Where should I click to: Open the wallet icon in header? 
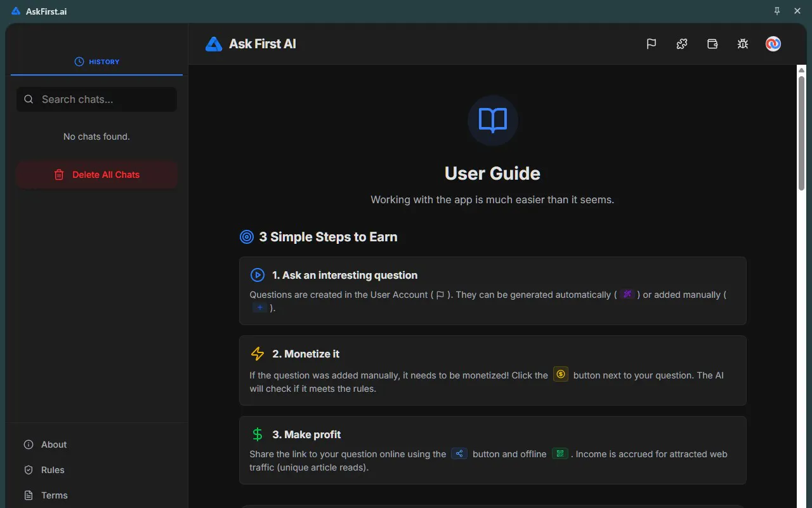712,44
